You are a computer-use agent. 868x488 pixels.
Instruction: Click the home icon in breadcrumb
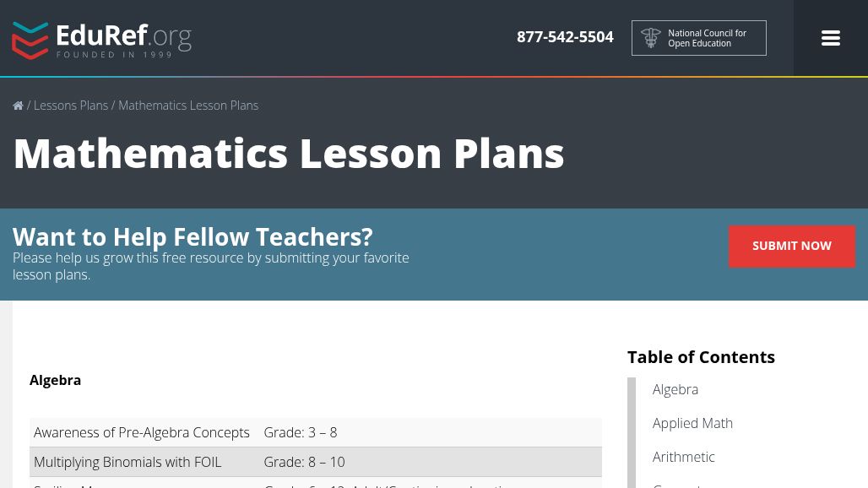[x=18, y=106]
